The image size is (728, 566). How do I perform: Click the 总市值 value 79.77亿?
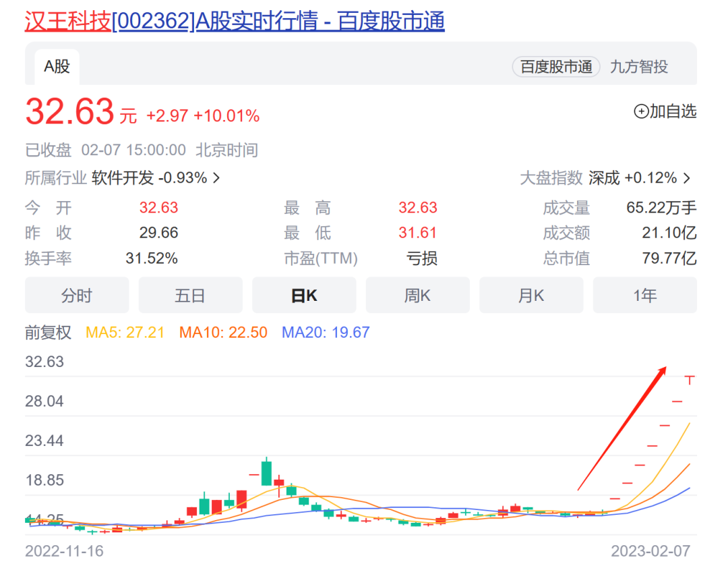point(669,258)
